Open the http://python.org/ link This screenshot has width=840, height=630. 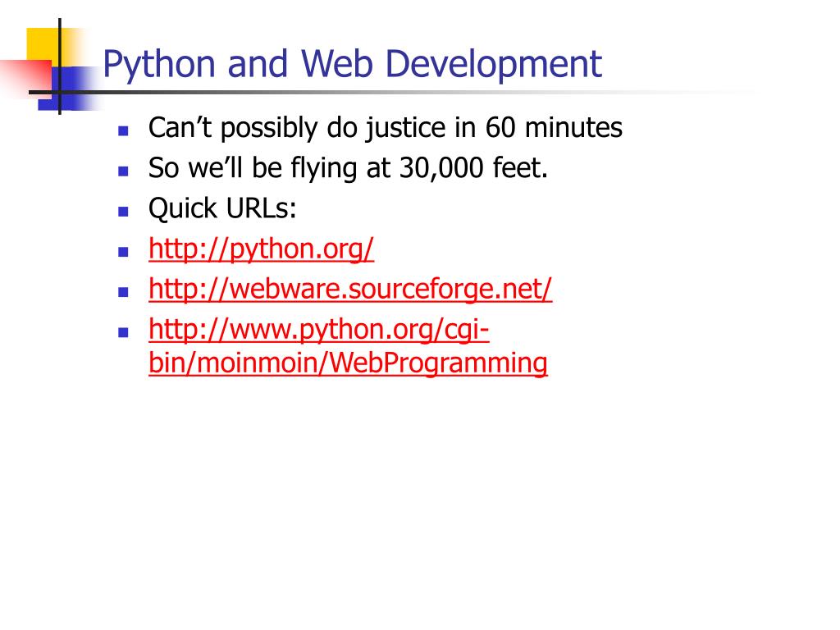pos(261,249)
